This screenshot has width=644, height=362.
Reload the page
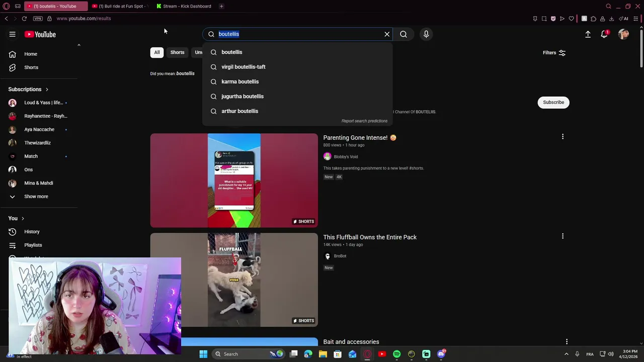[x=24, y=19]
